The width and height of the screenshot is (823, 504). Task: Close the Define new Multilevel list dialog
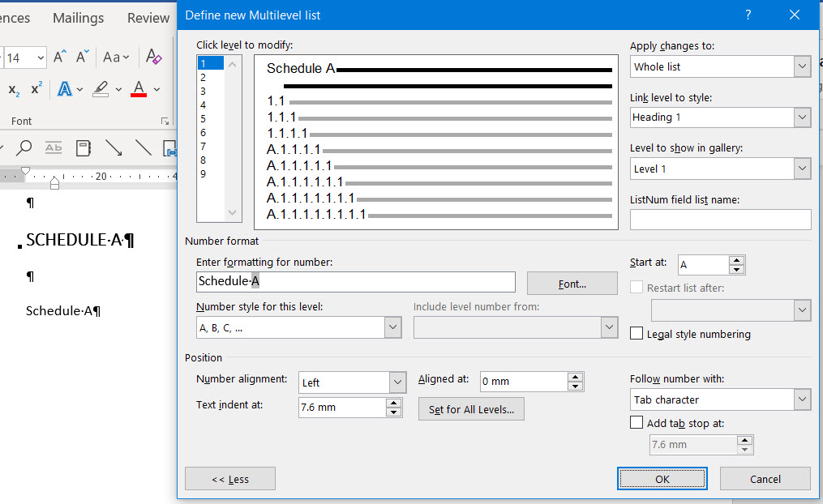[x=795, y=15]
